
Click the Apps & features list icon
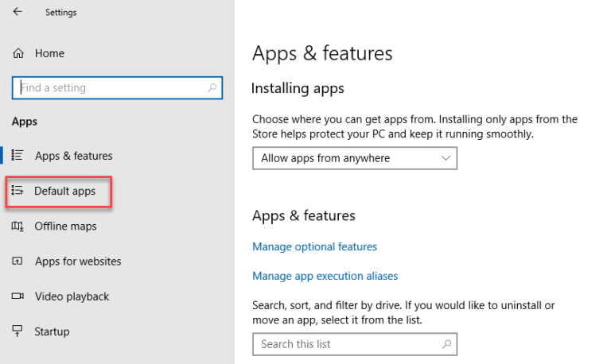click(18, 155)
